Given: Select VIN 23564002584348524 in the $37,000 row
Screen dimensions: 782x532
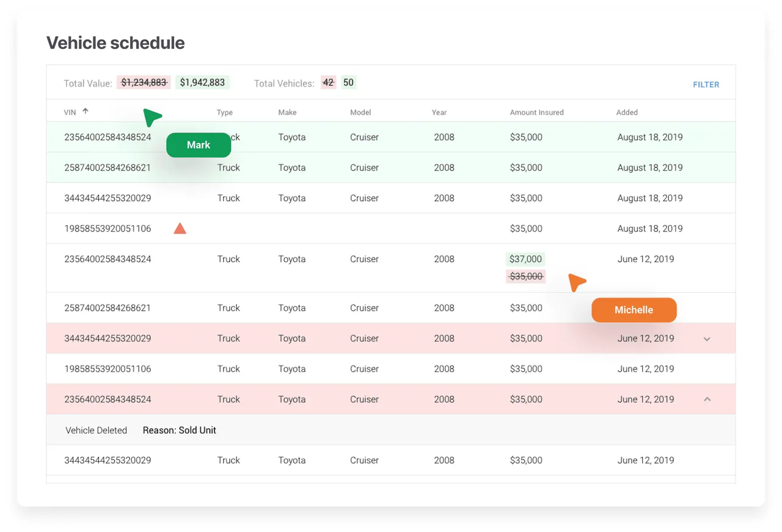Looking at the screenshot, I should [x=108, y=259].
